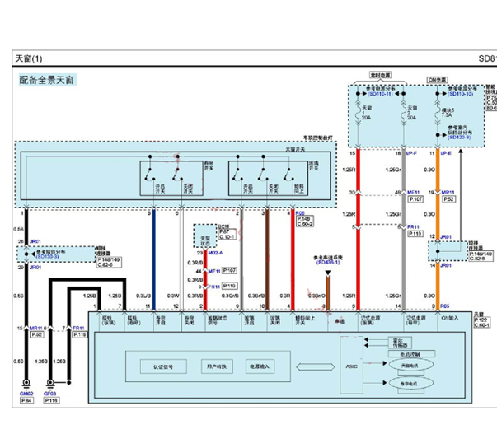Select the 0.3Gr/B wire label

click(x=230, y=296)
